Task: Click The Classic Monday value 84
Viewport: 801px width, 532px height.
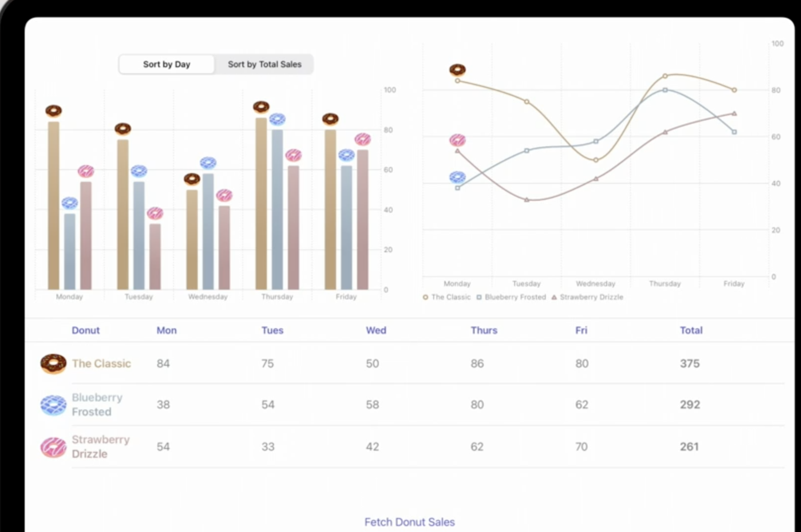Action: 163,364
